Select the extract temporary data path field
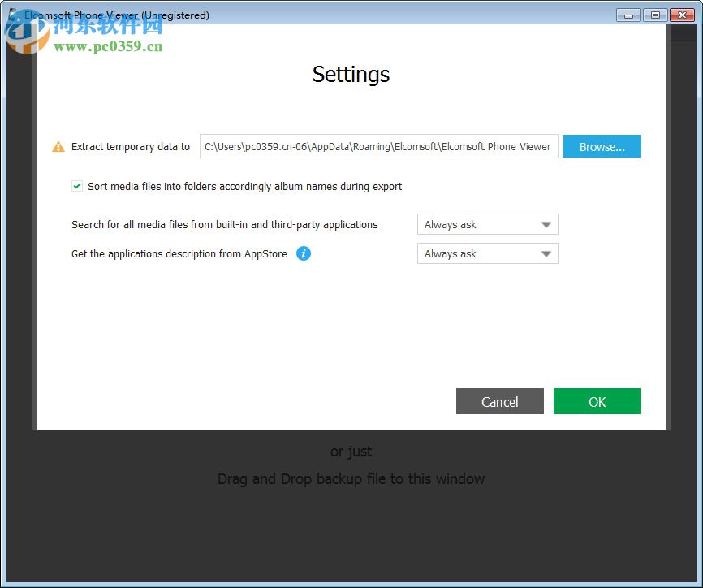The height and width of the screenshot is (588, 703). click(378, 146)
